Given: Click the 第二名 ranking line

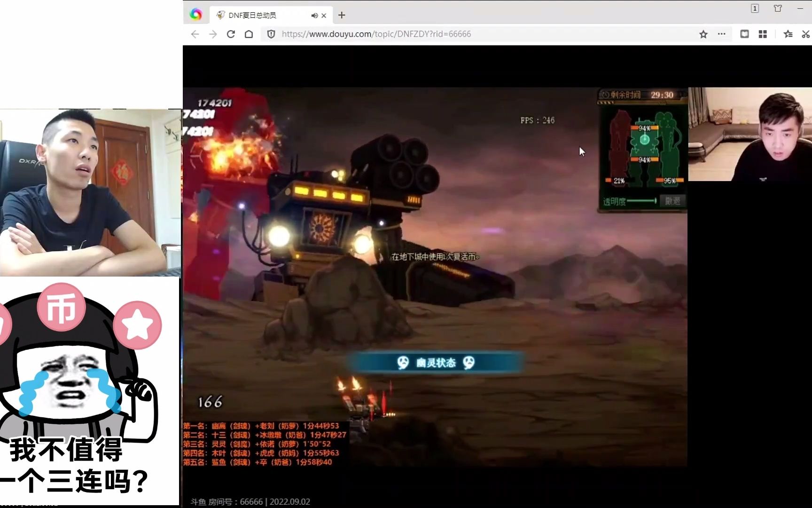Looking at the screenshot, I should point(265,435).
